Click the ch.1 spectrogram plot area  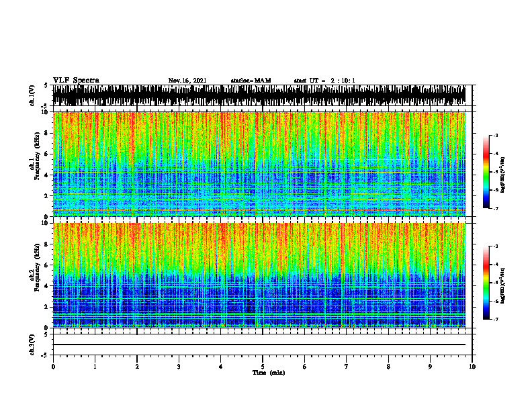pyautogui.click(x=259, y=164)
